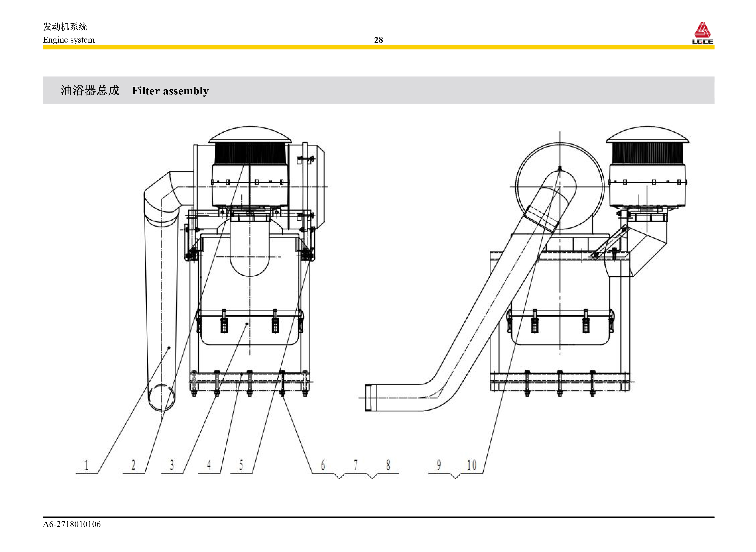Select the Chinese header text '发动机系统'
Screen dimensions: 756x552
point(65,27)
